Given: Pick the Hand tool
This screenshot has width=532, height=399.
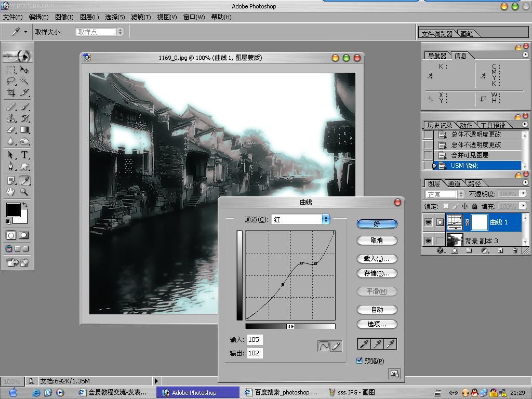Looking at the screenshot, I should [x=11, y=192].
